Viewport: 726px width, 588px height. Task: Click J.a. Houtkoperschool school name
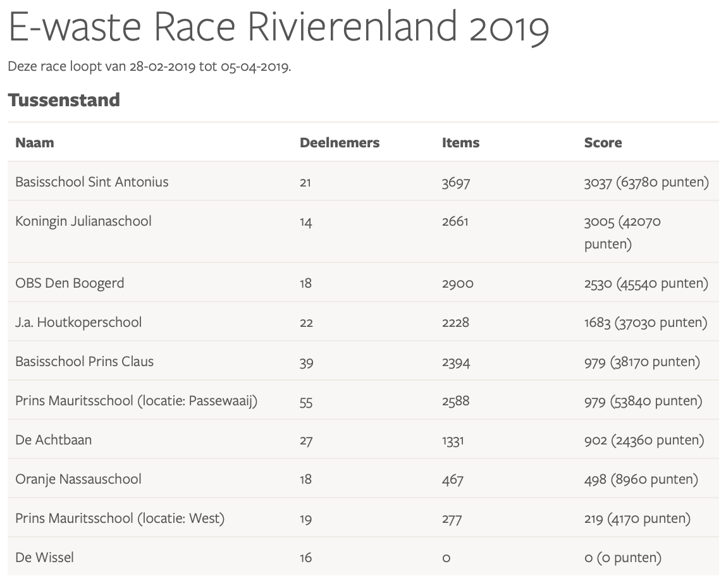78,322
